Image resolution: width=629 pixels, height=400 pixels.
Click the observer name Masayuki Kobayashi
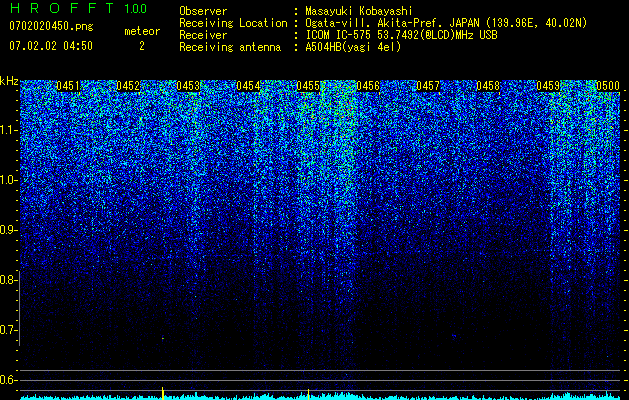click(x=359, y=12)
